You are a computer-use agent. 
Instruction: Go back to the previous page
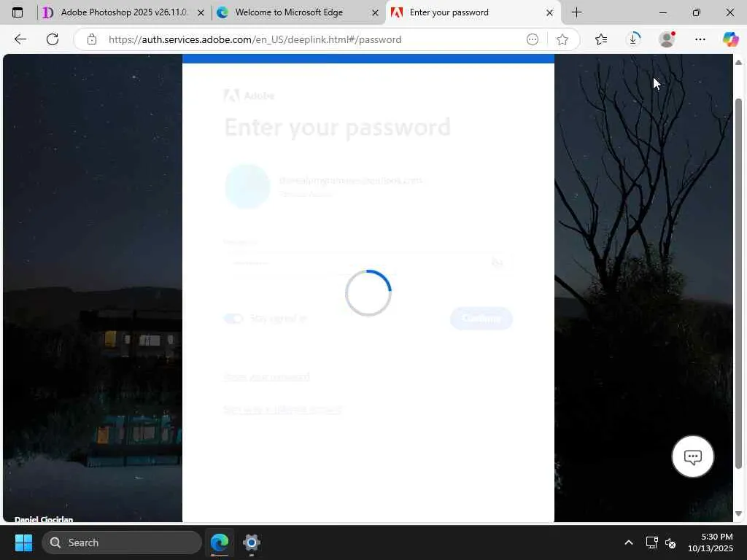pos(20,39)
